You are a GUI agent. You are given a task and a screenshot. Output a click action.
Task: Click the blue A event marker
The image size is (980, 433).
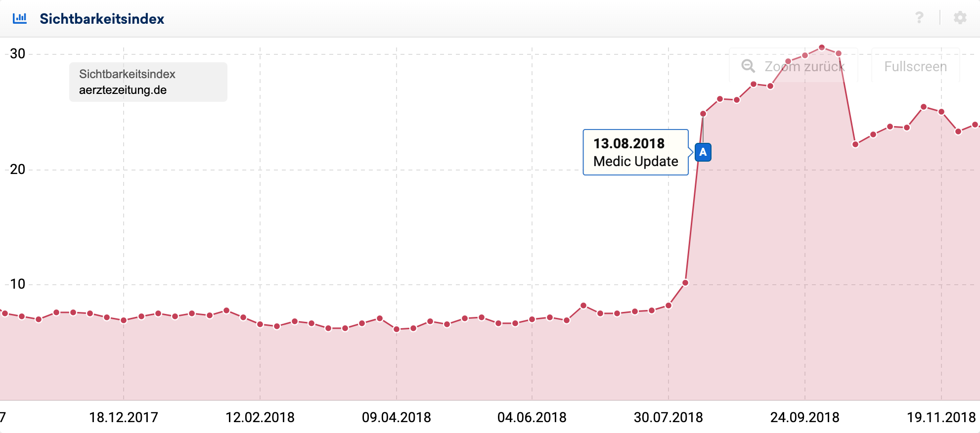(x=703, y=152)
